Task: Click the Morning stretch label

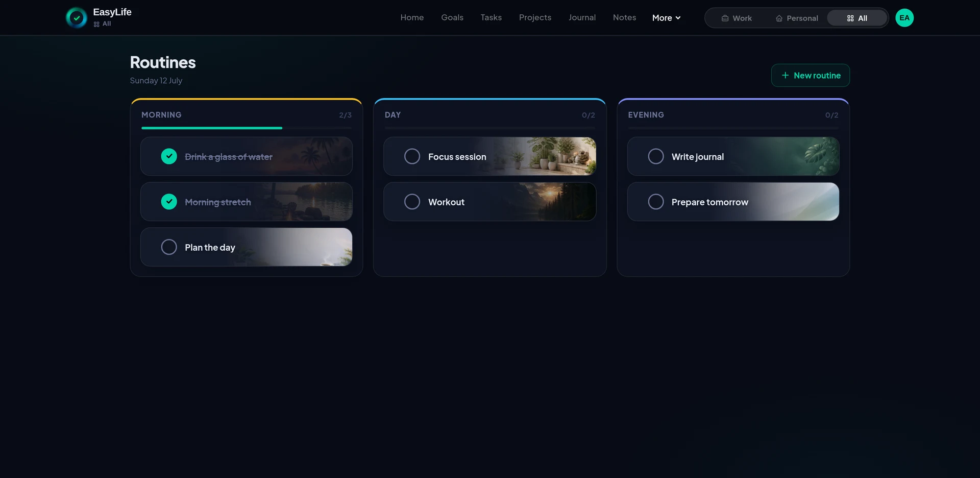Action: (218, 202)
